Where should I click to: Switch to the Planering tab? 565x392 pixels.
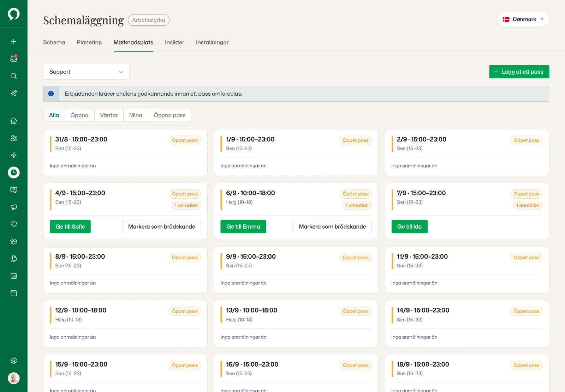click(x=89, y=42)
